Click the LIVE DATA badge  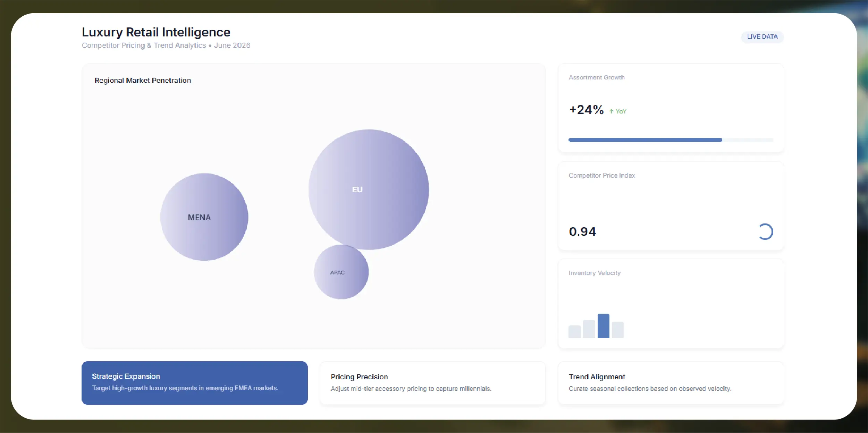click(x=762, y=37)
